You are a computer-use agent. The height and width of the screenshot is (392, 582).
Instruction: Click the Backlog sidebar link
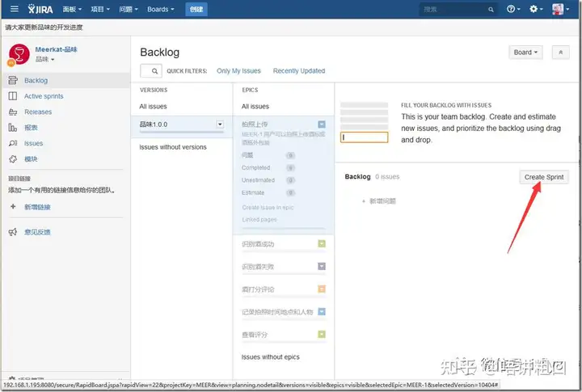click(36, 80)
